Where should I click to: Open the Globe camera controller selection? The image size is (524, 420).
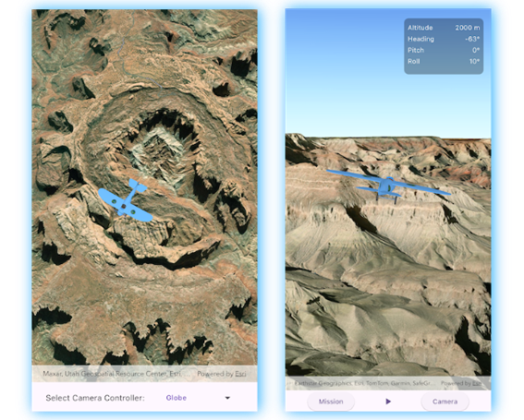coord(177,398)
